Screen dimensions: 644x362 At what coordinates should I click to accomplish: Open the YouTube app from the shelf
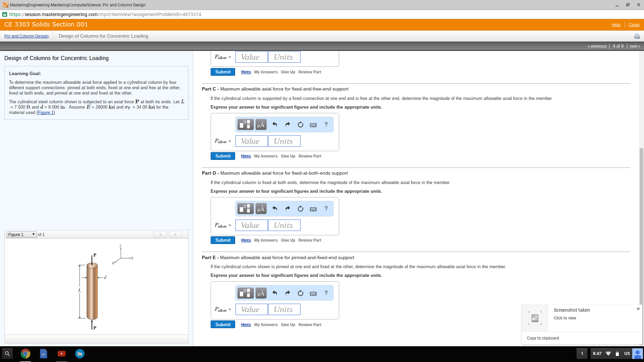click(62, 354)
